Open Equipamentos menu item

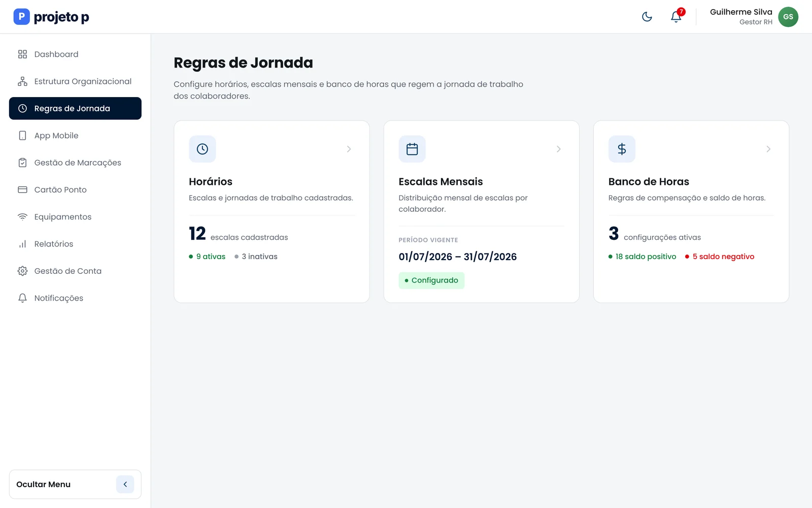point(75,217)
